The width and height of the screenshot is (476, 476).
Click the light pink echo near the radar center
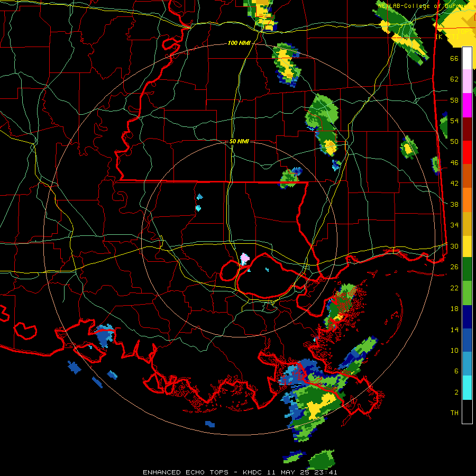click(245, 259)
